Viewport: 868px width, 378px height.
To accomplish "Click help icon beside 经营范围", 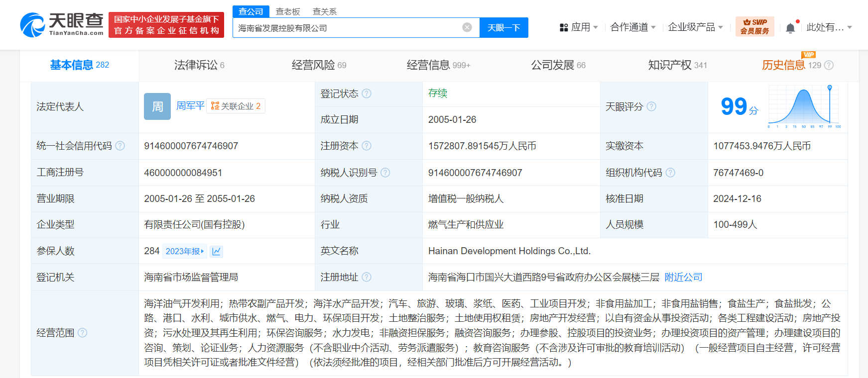I will [83, 333].
